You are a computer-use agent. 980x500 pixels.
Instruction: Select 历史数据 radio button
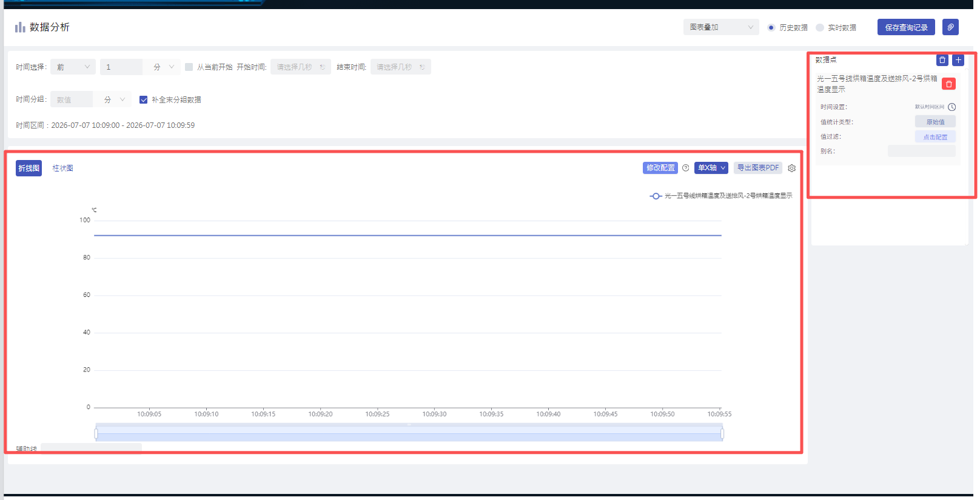point(771,27)
